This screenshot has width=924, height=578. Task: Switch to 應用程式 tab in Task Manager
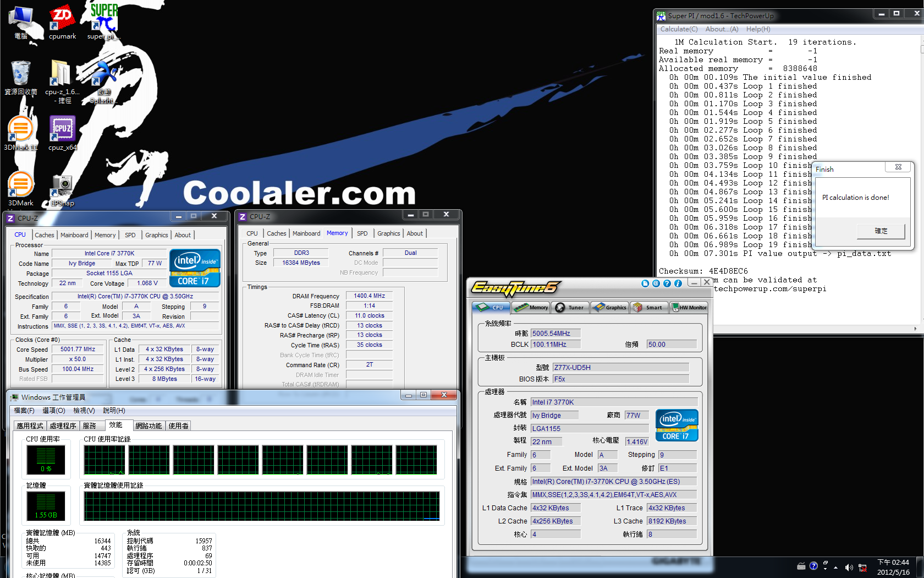(x=30, y=426)
